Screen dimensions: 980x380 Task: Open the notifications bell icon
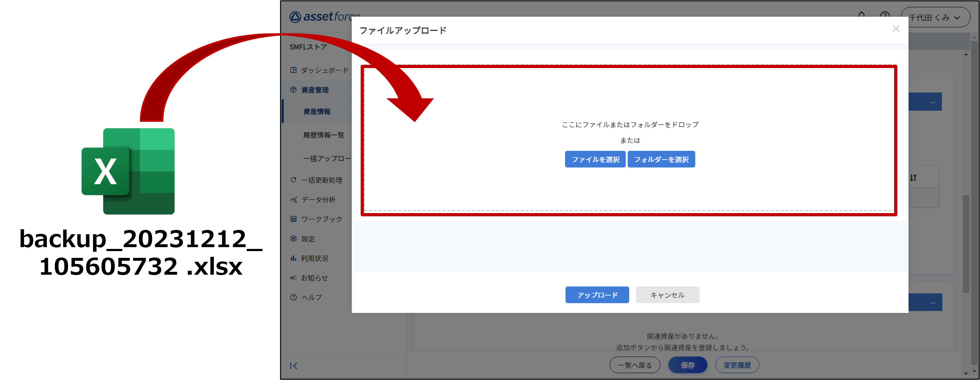862,16
